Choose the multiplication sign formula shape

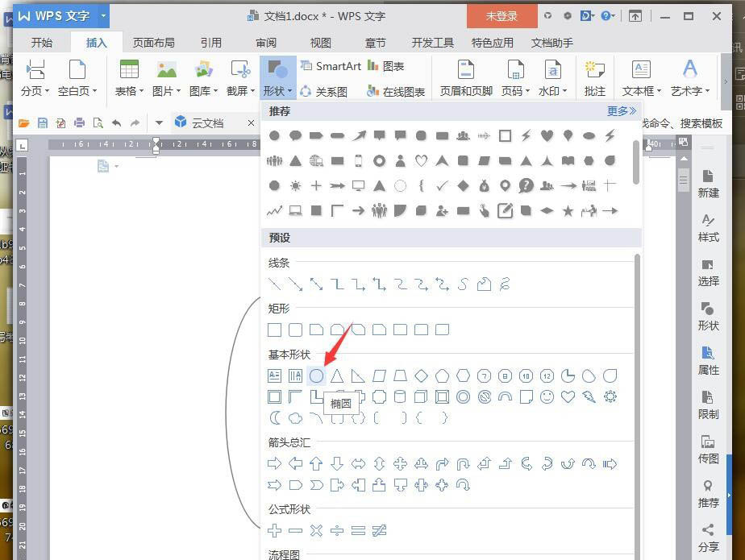coord(316,530)
